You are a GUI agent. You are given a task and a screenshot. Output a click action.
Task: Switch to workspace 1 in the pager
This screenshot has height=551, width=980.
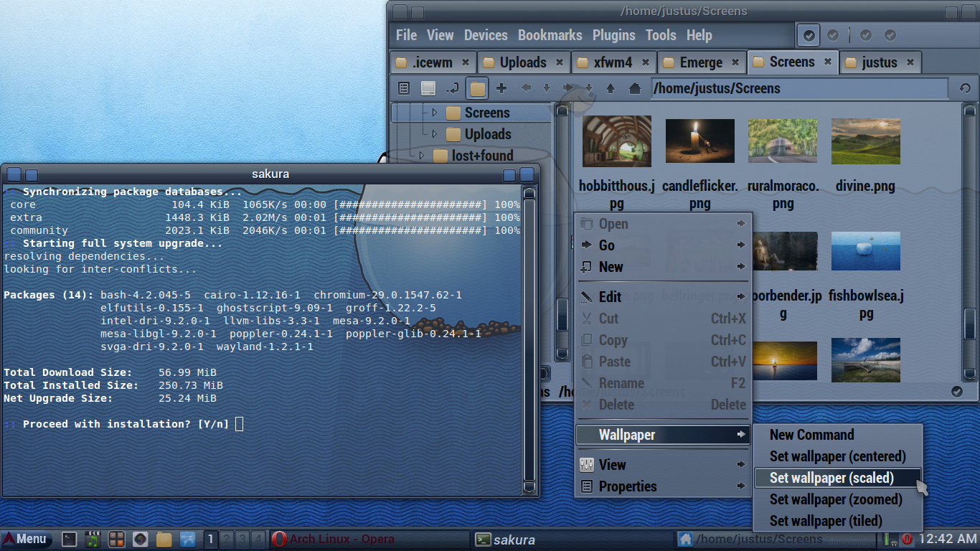tap(210, 539)
